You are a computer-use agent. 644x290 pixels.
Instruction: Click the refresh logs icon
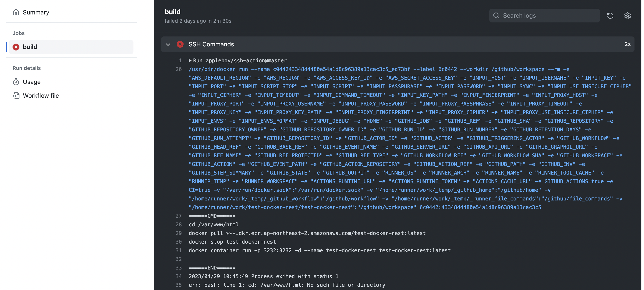(610, 16)
